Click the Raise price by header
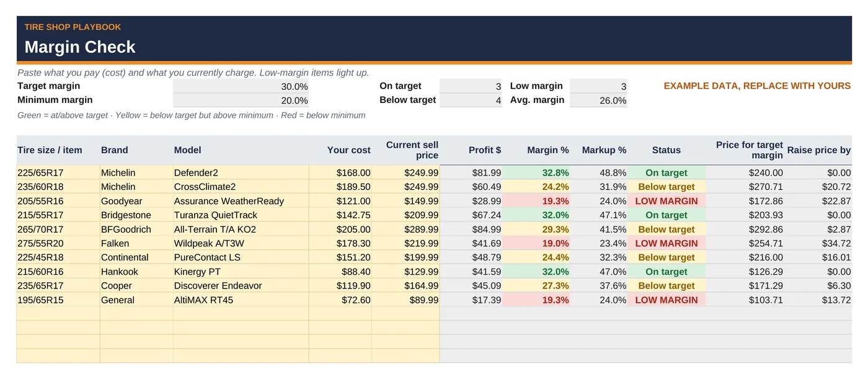This screenshot has width=868, height=379. coord(819,150)
